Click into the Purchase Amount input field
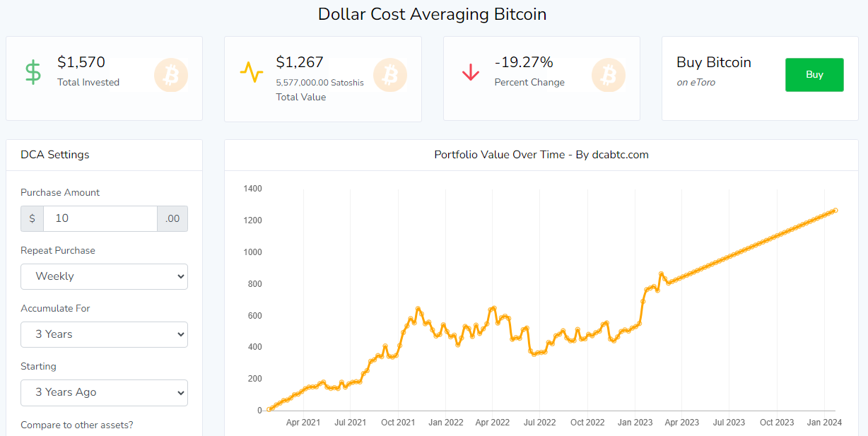Screen dimensions: 868x436 click(100, 218)
